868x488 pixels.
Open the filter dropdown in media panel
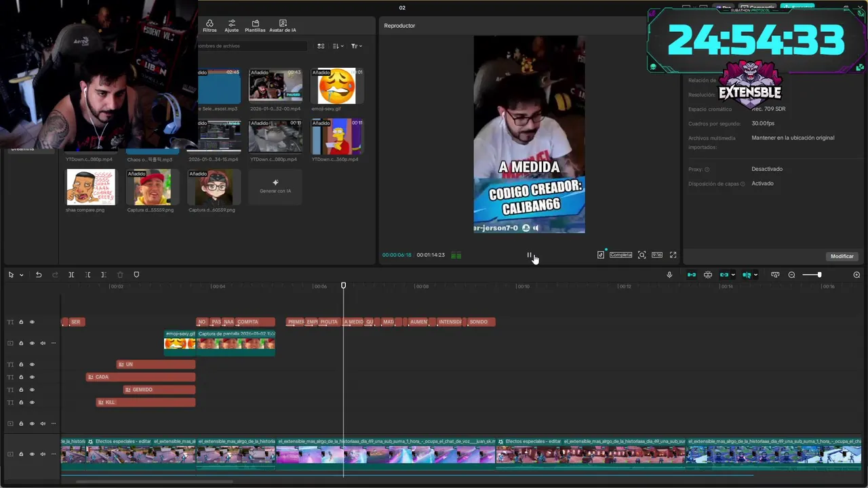(357, 46)
